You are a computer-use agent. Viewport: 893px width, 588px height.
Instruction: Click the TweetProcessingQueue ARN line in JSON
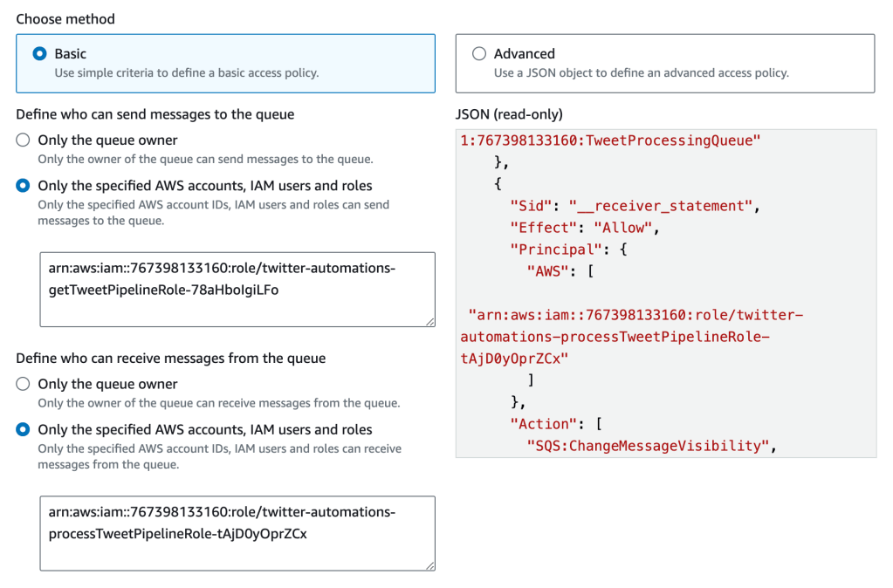point(610,140)
